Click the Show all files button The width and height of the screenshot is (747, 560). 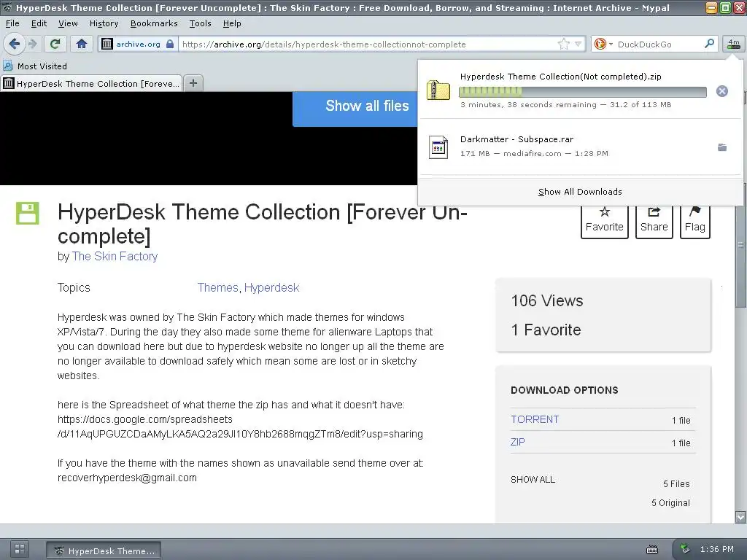[355, 109]
